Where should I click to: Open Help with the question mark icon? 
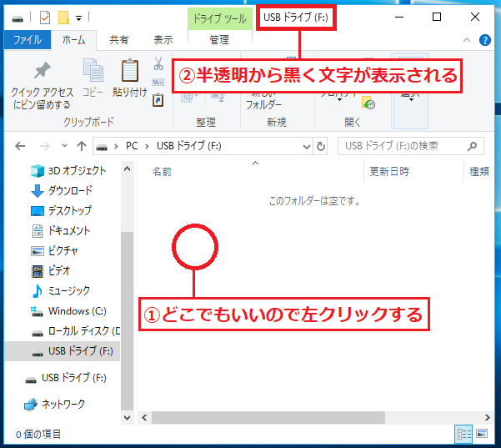(x=484, y=40)
